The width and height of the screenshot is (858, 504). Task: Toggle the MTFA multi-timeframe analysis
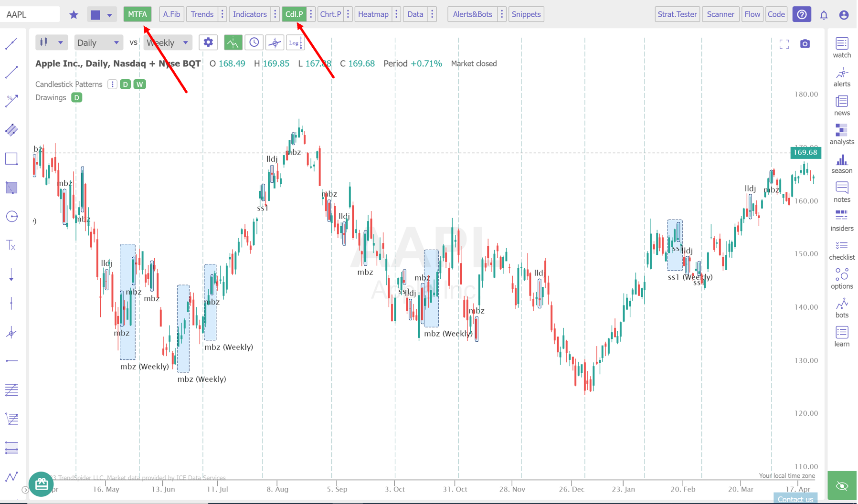click(x=138, y=14)
